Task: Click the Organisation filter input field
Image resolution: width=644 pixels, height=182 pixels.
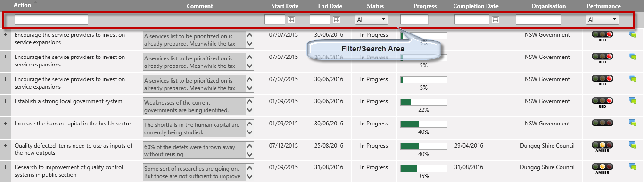Action: click(x=538, y=19)
